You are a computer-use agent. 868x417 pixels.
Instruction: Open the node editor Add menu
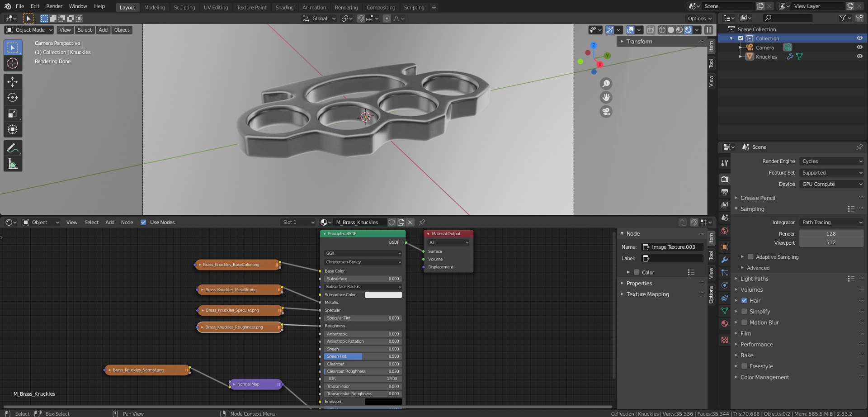click(110, 222)
